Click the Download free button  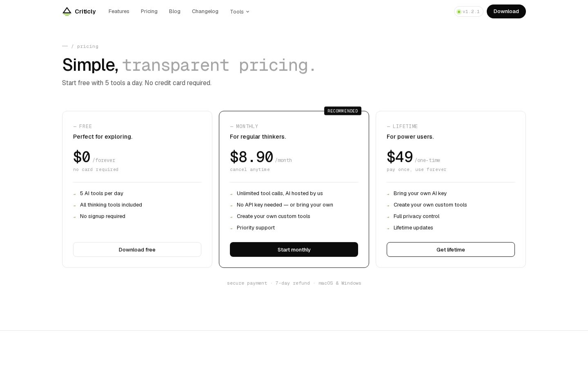[x=137, y=249]
